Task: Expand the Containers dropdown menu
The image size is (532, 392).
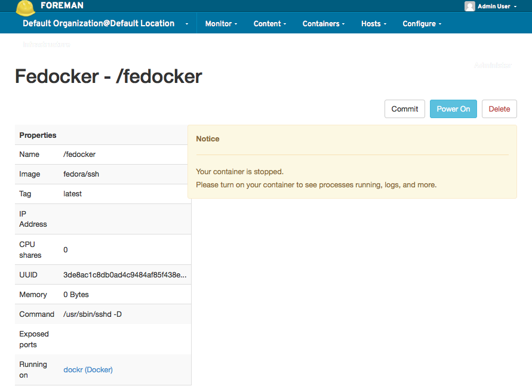Action: point(324,24)
